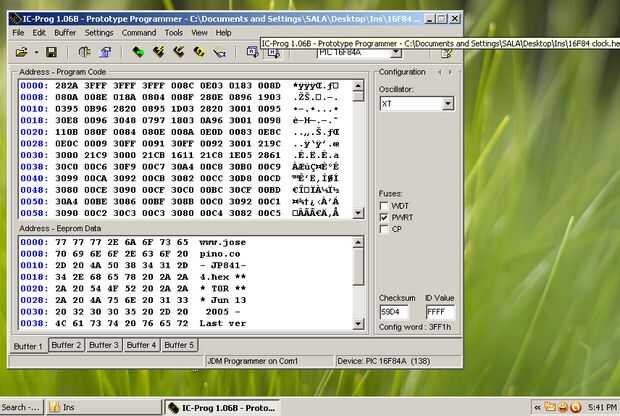Save the buffer with the floppy disk icon
Image resolution: width=620 pixels, height=416 pixels.
[51, 52]
